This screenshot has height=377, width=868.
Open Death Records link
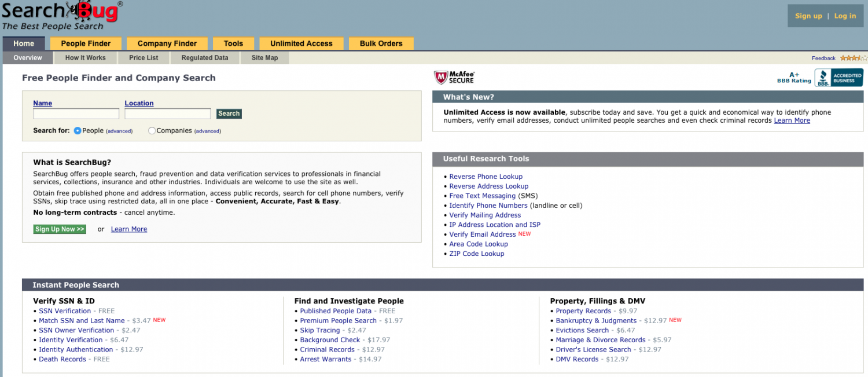click(62, 359)
